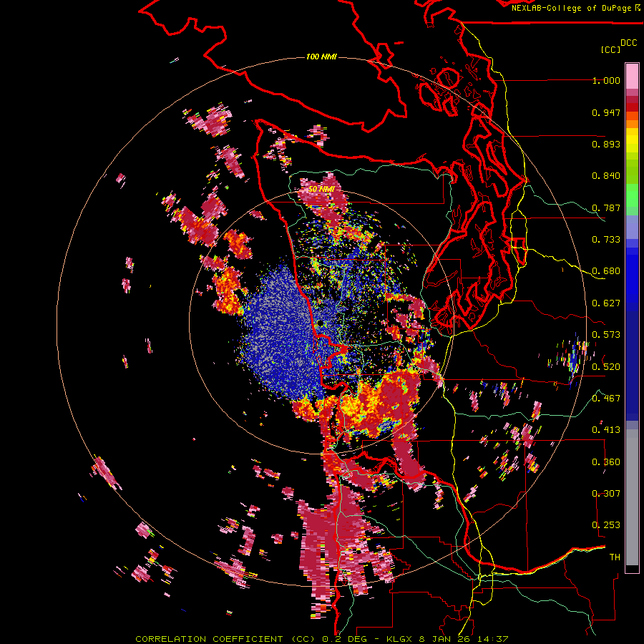Click the DCC label above the legend
This screenshot has width=644, height=644.
point(628,43)
